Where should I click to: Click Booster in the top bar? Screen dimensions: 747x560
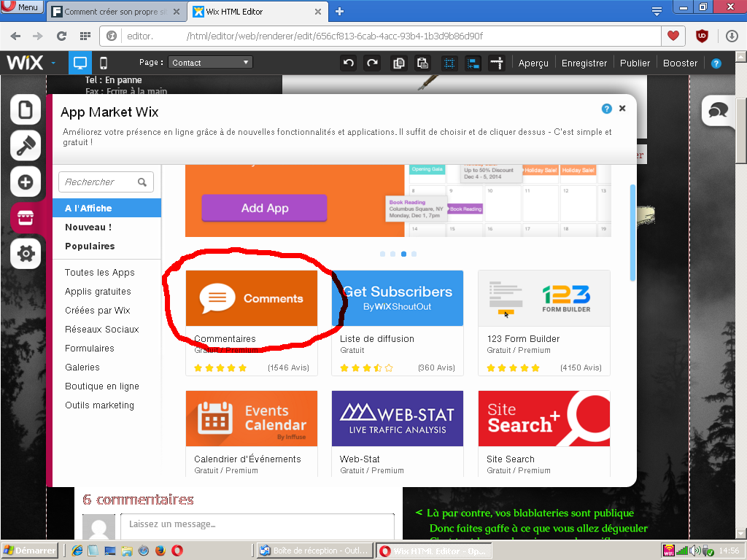pyautogui.click(x=680, y=63)
